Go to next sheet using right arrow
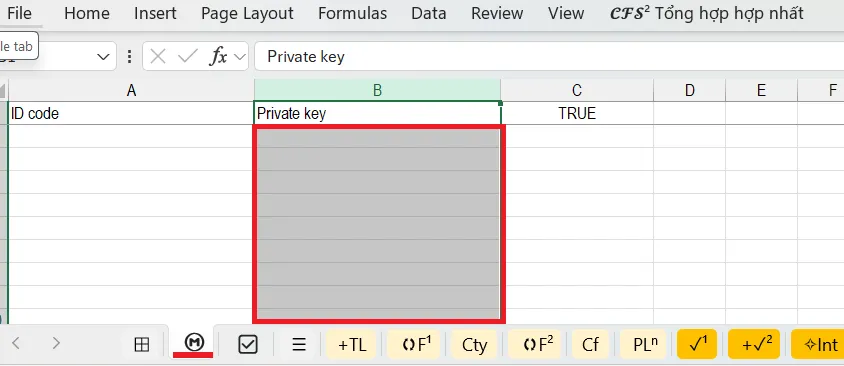Image resolution: width=844 pixels, height=366 pixels. point(56,343)
